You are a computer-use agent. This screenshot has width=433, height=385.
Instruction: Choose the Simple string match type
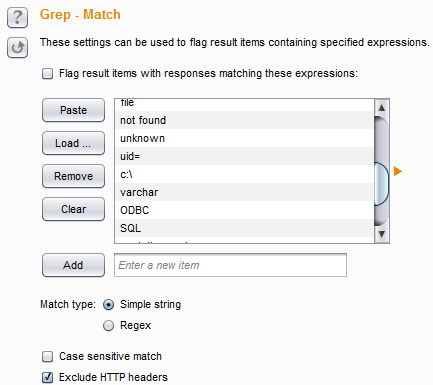click(x=108, y=305)
